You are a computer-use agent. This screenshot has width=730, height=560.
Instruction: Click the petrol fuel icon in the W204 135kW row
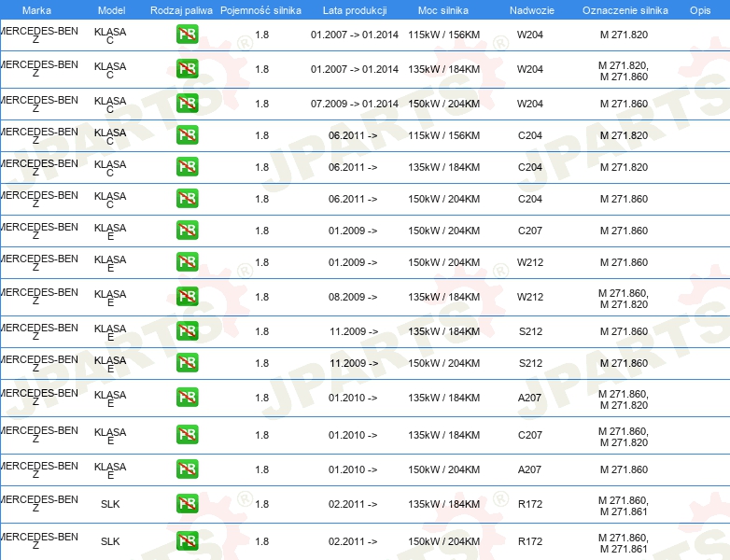point(187,69)
